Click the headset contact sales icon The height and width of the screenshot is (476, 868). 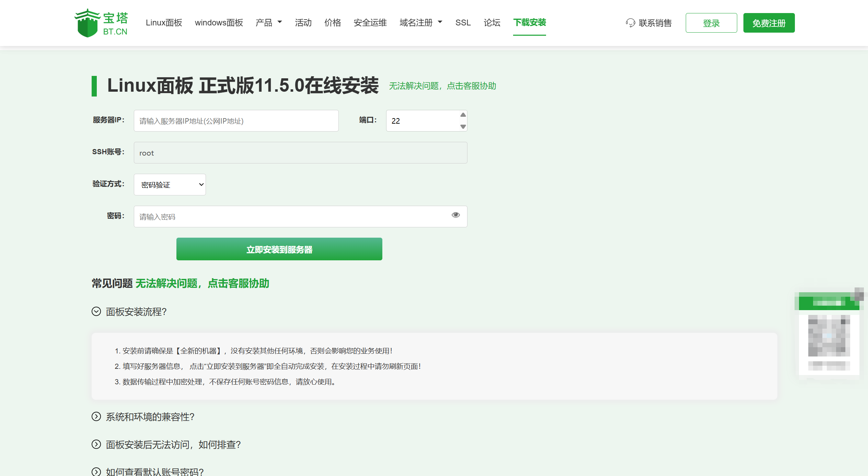coord(630,23)
